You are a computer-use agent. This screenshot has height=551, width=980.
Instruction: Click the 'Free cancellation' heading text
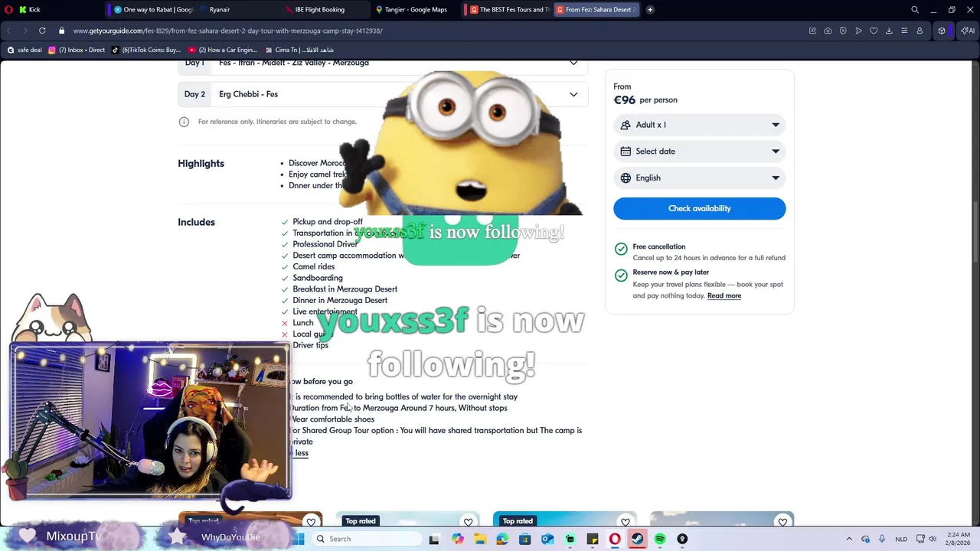point(658,246)
